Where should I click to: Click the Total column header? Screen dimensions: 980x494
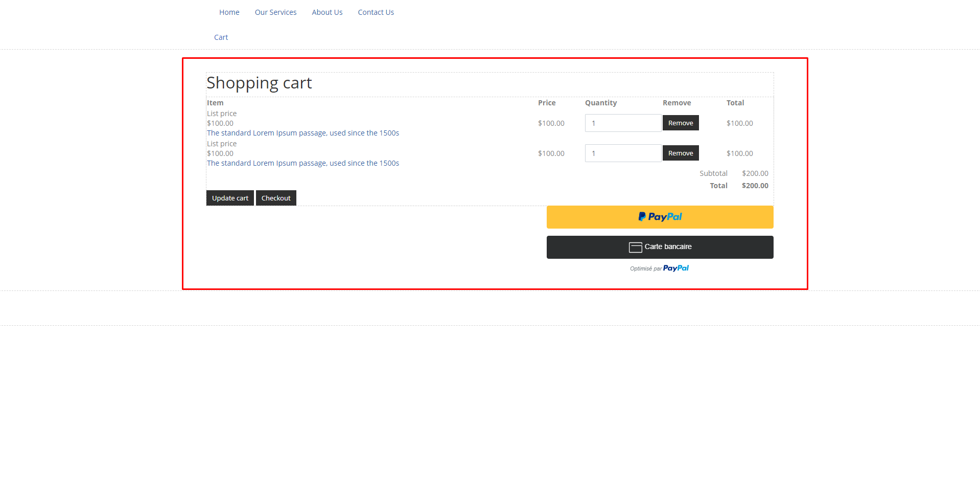tap(735, 103)
